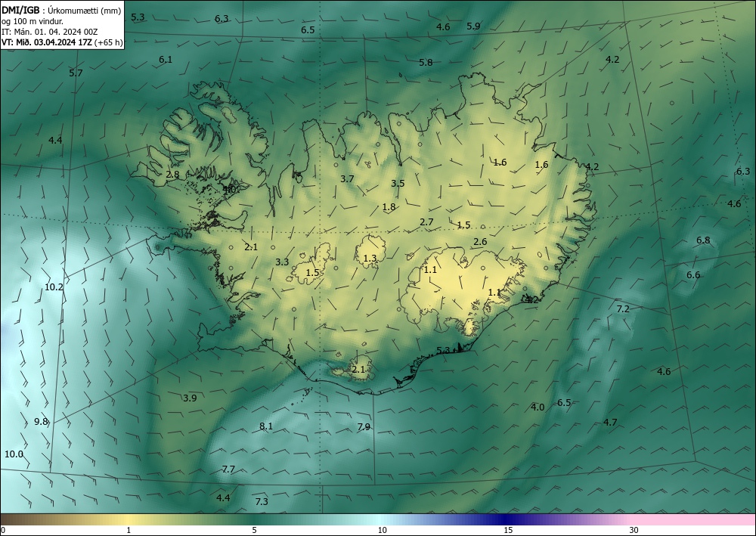This screenshot has height=536, width=756.
Task: Click the 4.7 value on the map
Action: click(610, 423)
